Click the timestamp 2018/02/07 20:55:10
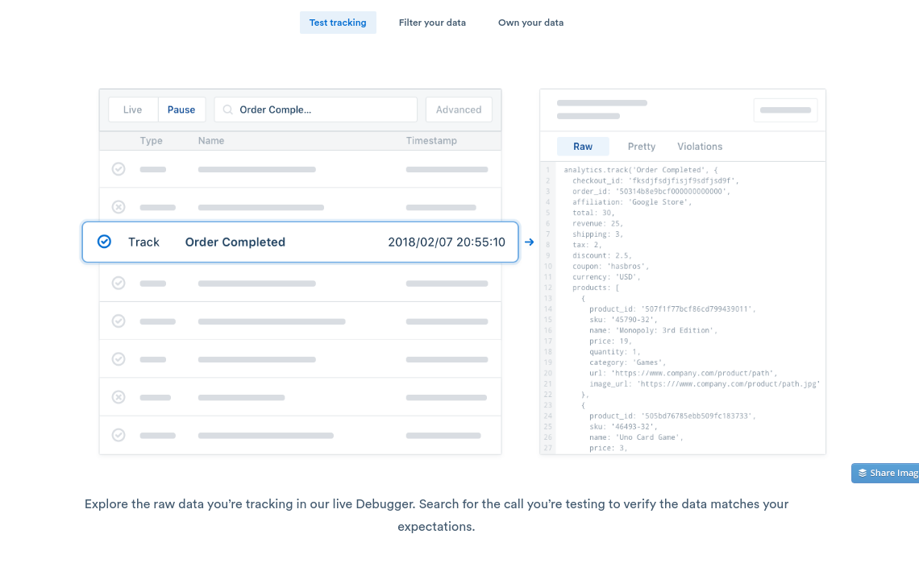 point(447,242)
